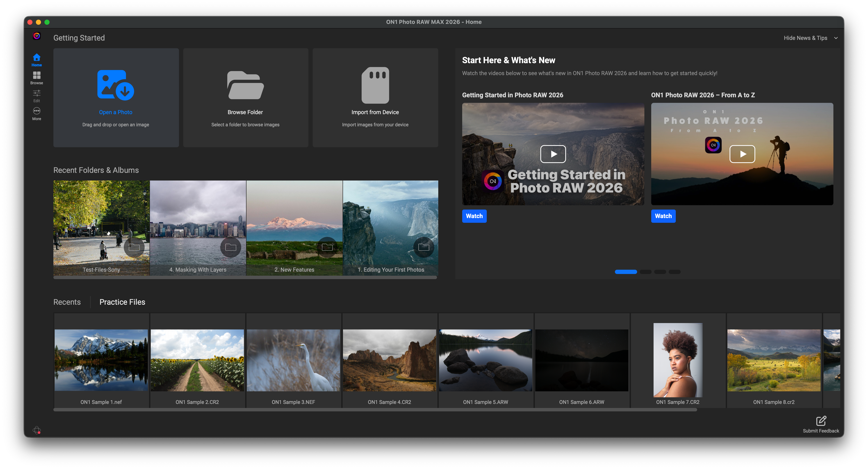
Task: Click the 'ON1 Photo RAW 2026 – From A to Z' title
Action: 703,95
